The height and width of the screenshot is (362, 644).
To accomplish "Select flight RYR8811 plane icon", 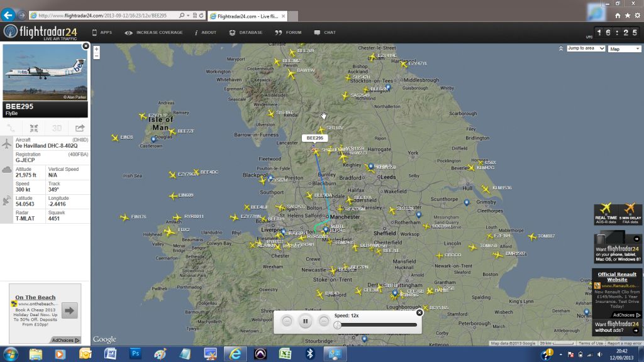I will click(x=177, y=217).
